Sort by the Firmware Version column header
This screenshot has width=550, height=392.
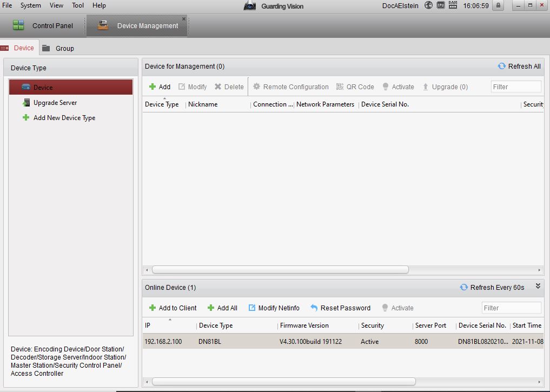coord(304,325)
